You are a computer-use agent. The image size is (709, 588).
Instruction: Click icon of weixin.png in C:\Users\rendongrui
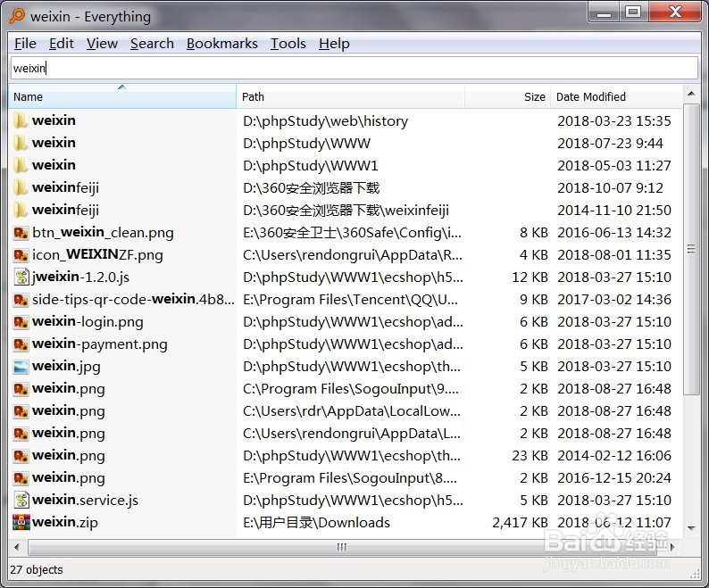pyautogui.click(x=21, y=433)
